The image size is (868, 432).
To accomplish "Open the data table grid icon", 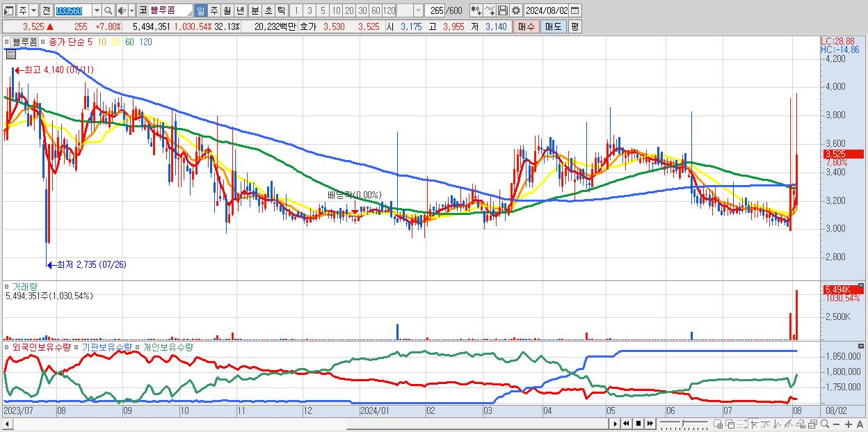I will [11, 54].
